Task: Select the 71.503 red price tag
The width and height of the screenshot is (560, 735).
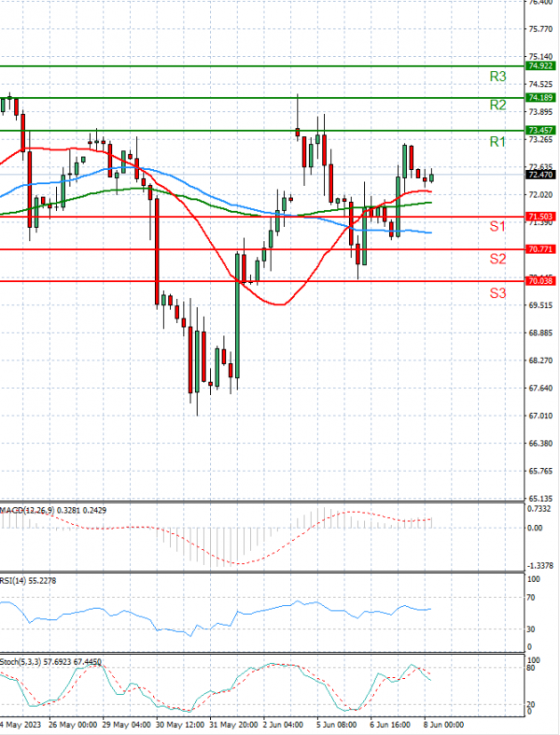Action: point(541,217)
